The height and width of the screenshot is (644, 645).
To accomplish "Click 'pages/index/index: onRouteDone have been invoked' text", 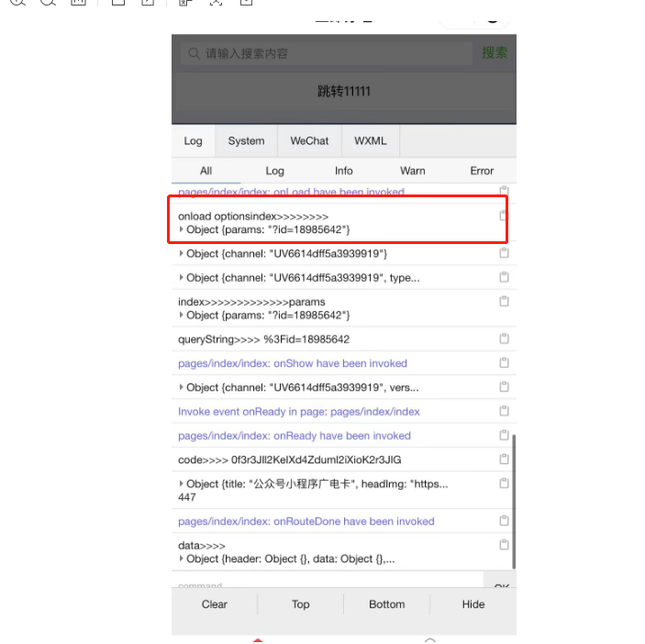I will tap(306, 521).
